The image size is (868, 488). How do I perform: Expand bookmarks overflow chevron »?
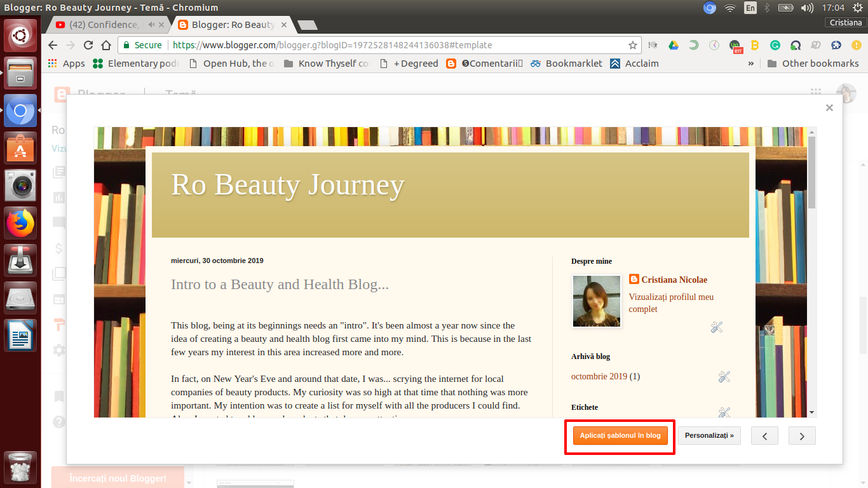[x=751, y=64]
